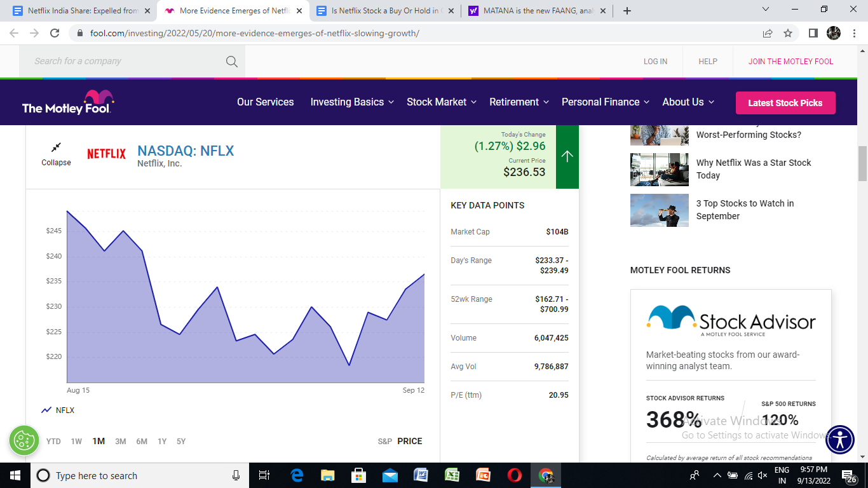Open Word from the taskbar
Image resolution: width=868 pixels, height=488 pixels.
coord(421,475)
